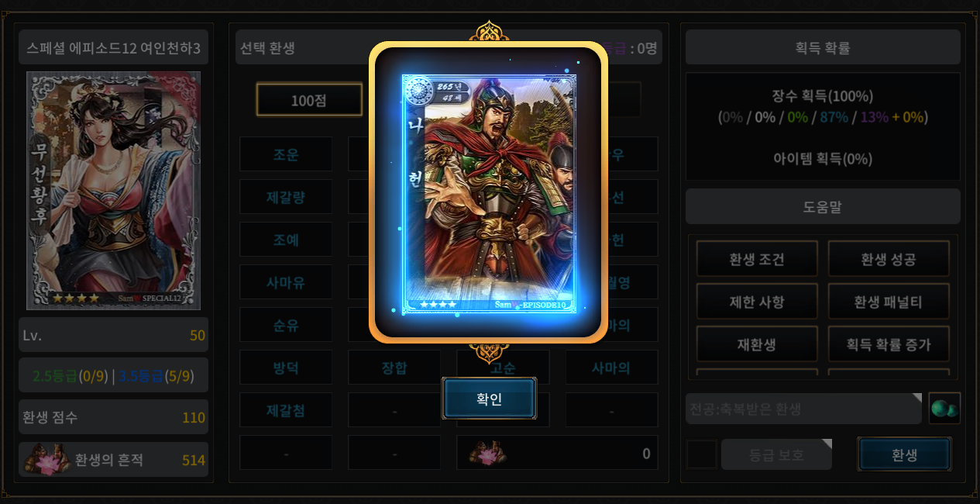Open the 재환생 help topic
The width and height of the screenshot is (980, 504).
coord(757,344)
